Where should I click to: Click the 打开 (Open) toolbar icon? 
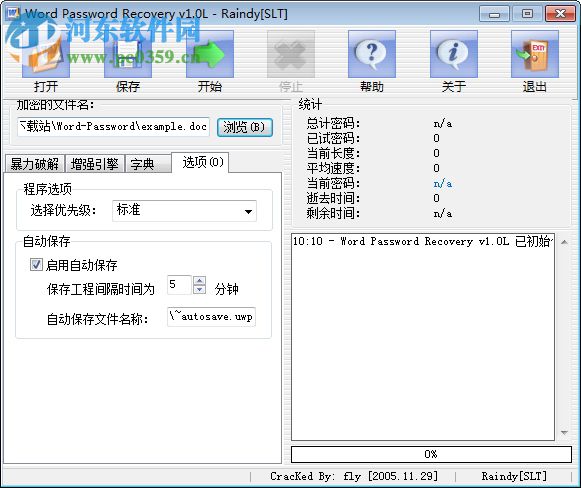(x=46, y=54)
